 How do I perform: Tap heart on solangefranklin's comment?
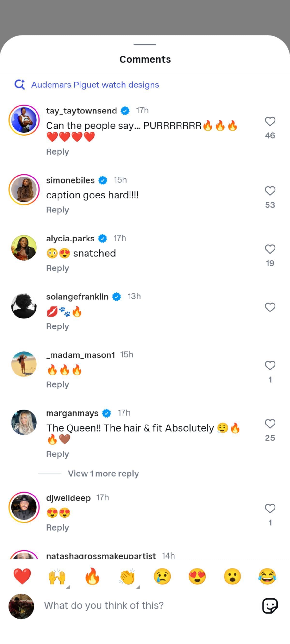point(270,307)
